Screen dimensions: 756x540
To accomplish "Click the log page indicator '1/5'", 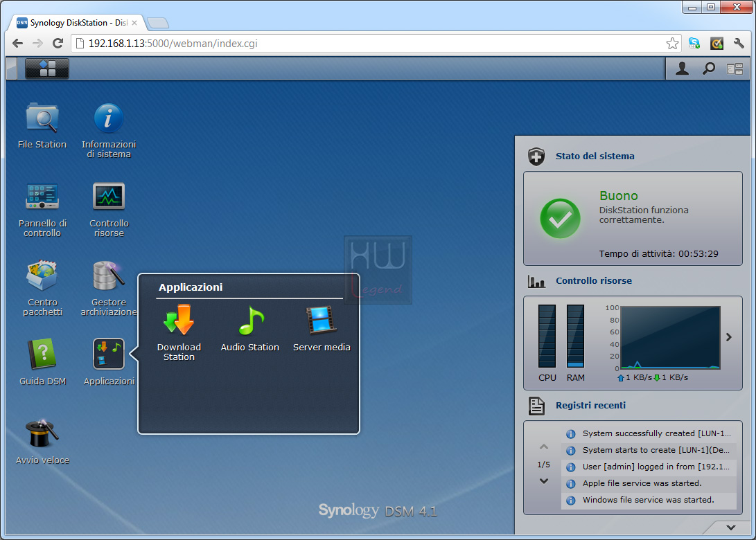I will 543,465.
